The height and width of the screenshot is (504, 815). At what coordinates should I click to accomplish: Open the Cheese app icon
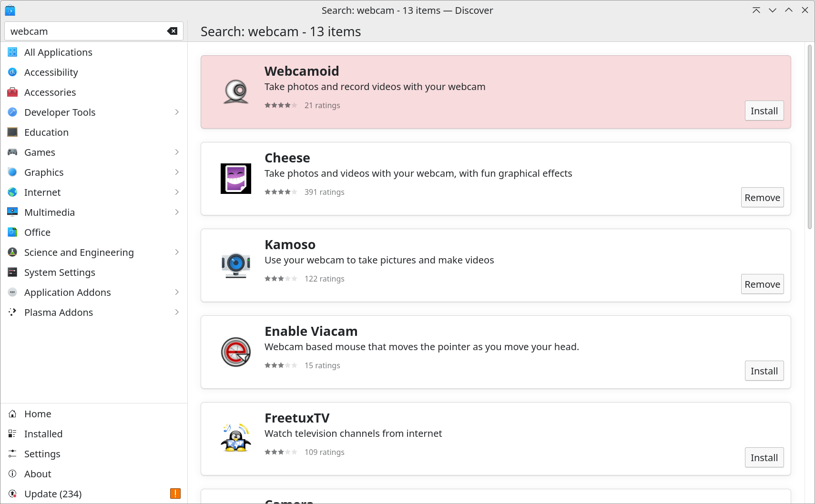coord(236,179)
